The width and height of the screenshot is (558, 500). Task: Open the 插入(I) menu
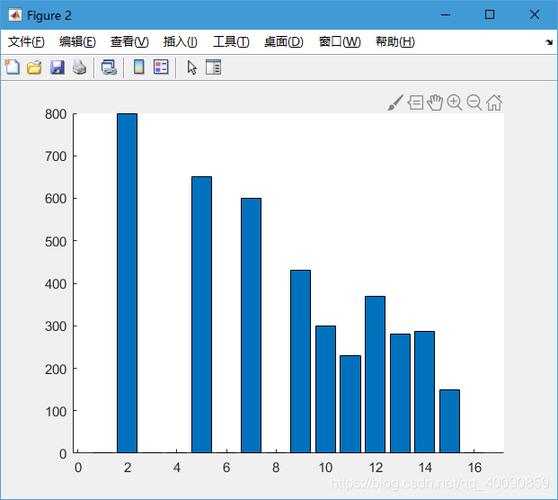[x=180, y=42]
